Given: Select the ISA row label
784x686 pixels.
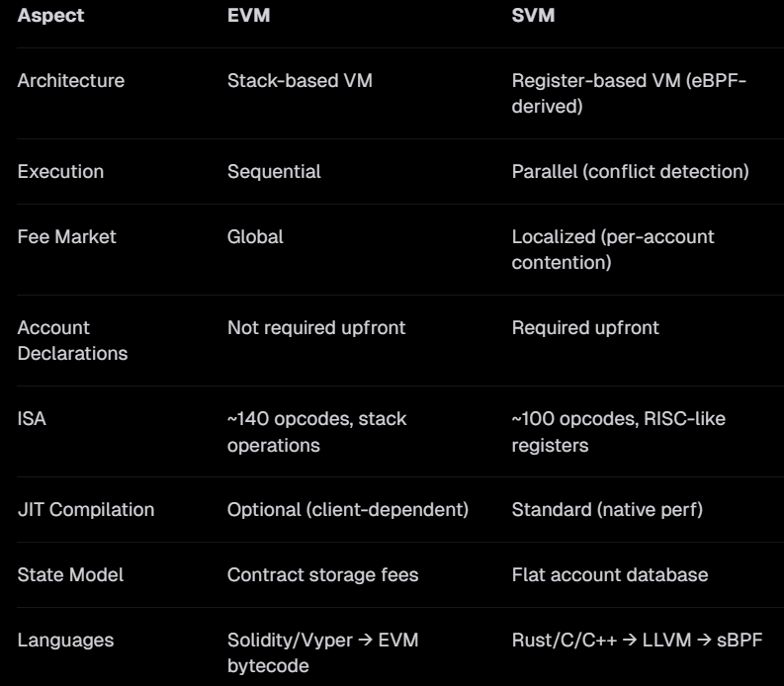Looking at the screenshot, I should [32, 419].
